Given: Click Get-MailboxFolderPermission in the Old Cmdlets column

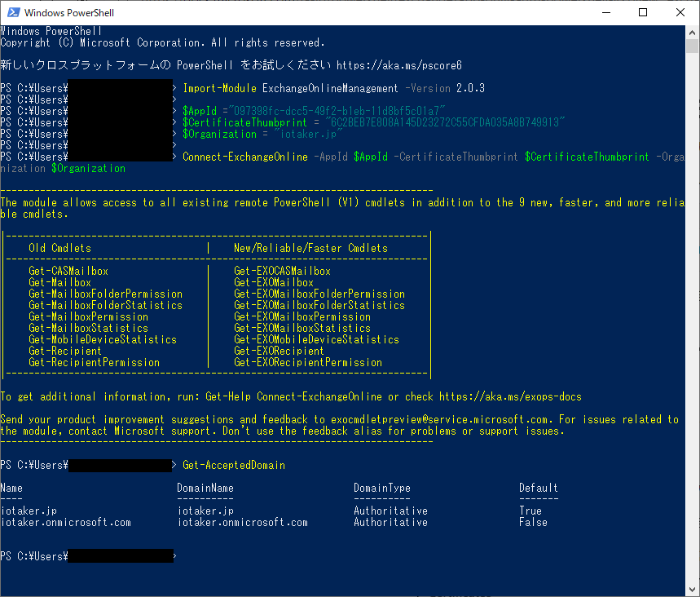Looking at the screenshot, I should coord(105,294).
